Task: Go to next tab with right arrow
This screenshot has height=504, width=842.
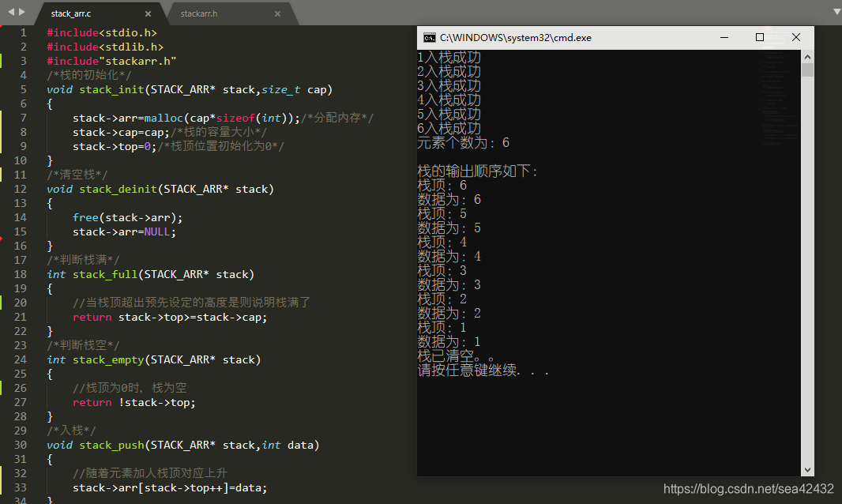Action: pyautogui.click(x=22, y=11)
